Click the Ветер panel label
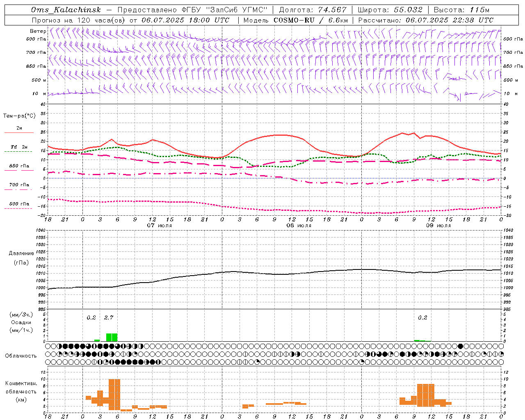Viewport: 525px width, 420px height. [38, 31]
